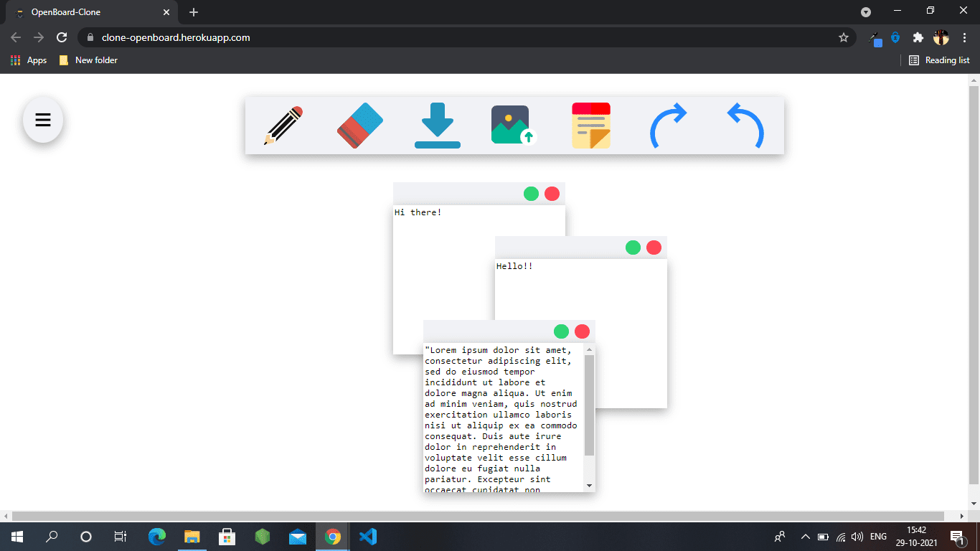Viewport: 980px width, 551px height.
Task: Click the Lorem ipsum note scroll down arrow
Action: pyautogui.click(x=590, y=486)
